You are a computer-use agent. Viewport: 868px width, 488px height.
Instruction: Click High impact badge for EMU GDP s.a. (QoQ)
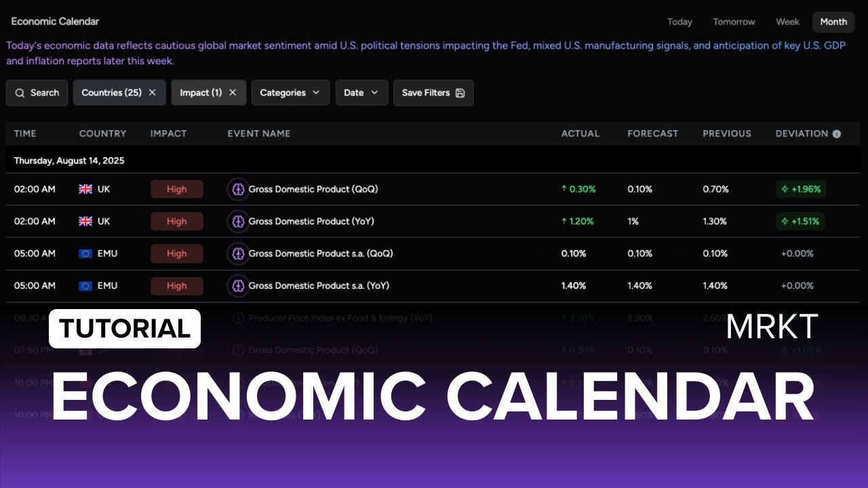176,253
